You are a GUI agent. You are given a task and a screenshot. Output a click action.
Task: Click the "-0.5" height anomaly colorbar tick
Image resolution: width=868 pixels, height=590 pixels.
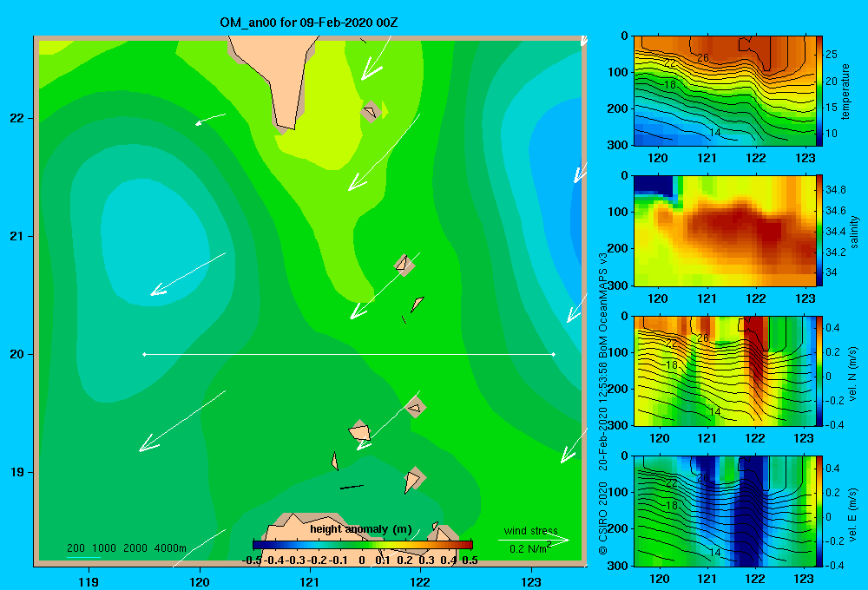tap(252, 560)
